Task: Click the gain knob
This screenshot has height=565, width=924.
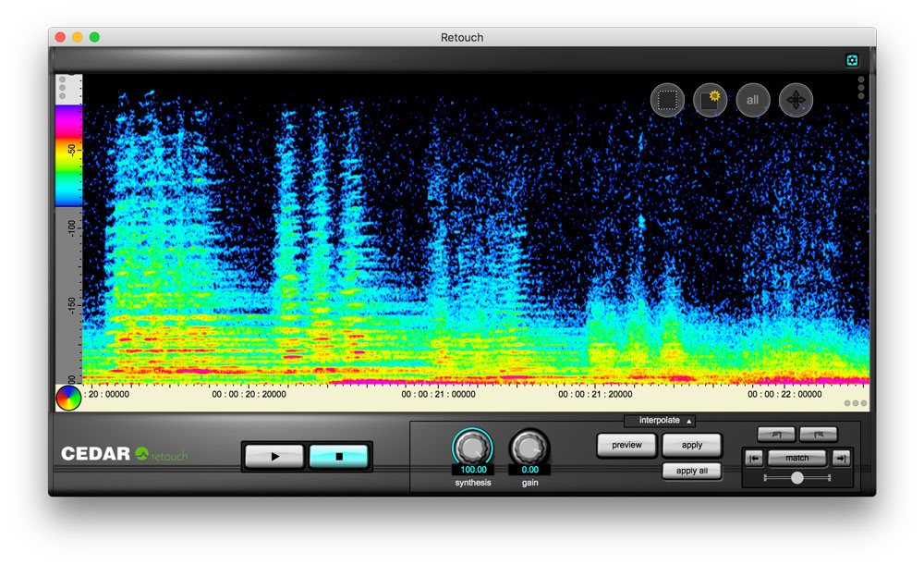Action: tap(529, 448)
